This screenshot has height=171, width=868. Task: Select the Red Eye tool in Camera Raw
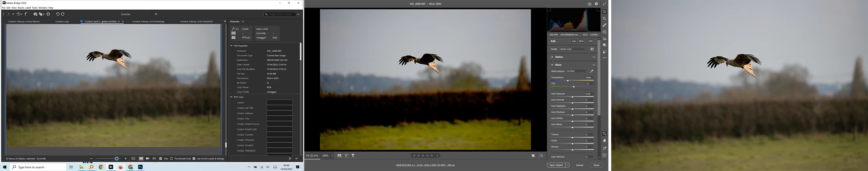pos(604,39)
